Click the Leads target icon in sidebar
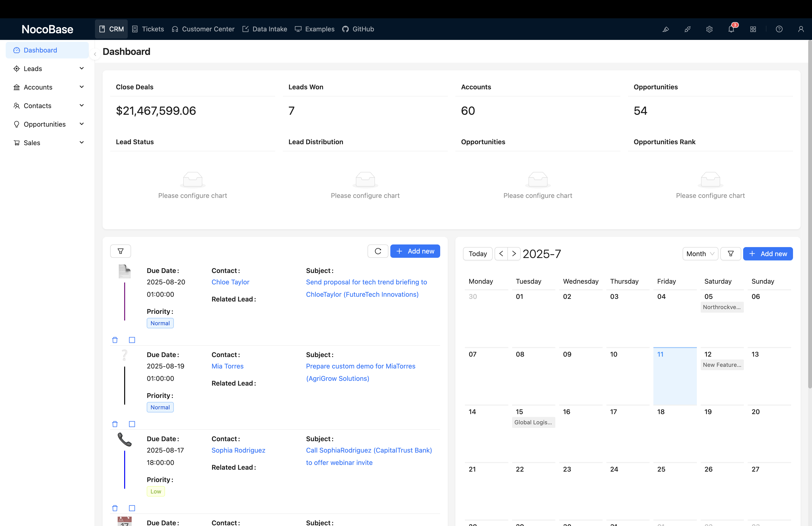Screen dimensions: 812x526 16,69
